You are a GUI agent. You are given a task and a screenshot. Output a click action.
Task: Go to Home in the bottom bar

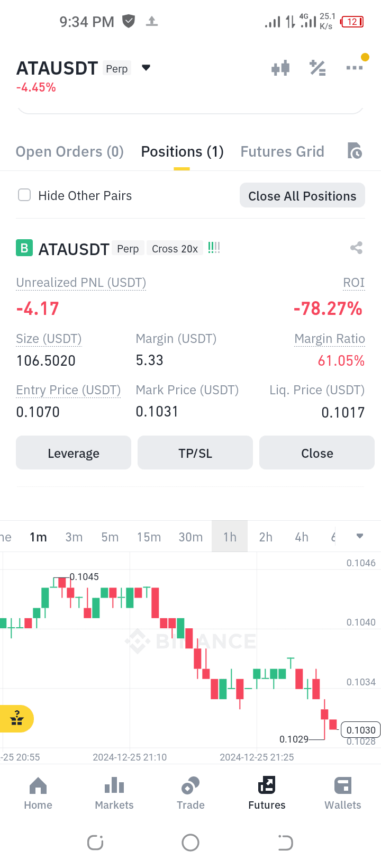pos(38,794)
